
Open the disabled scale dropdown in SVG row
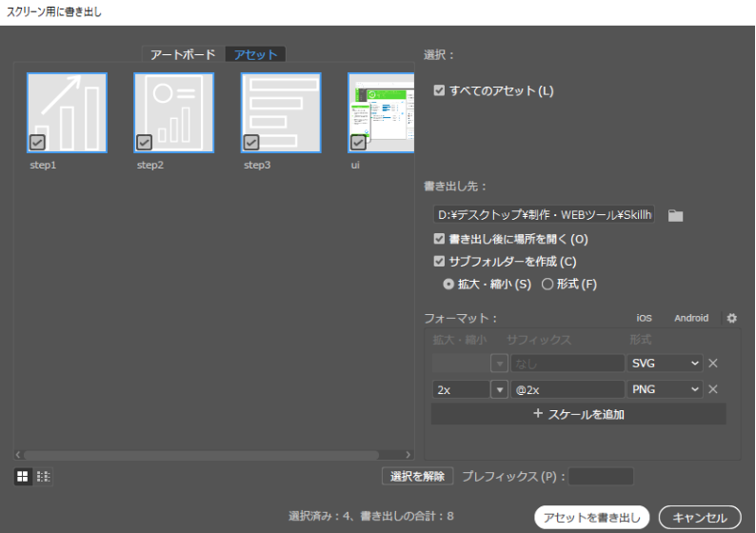500,364
